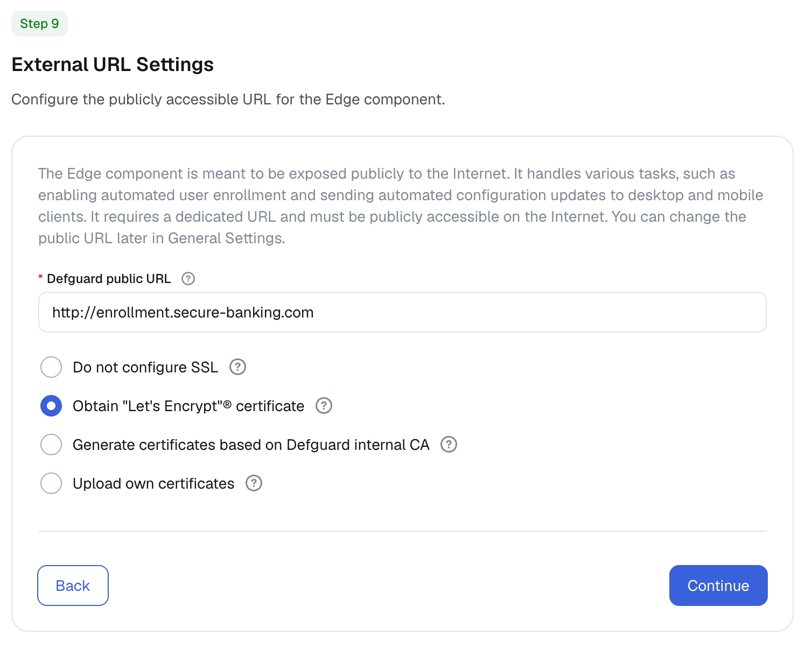
Task: Click the red required asterisk marker
Action: (x=40, y=277)
